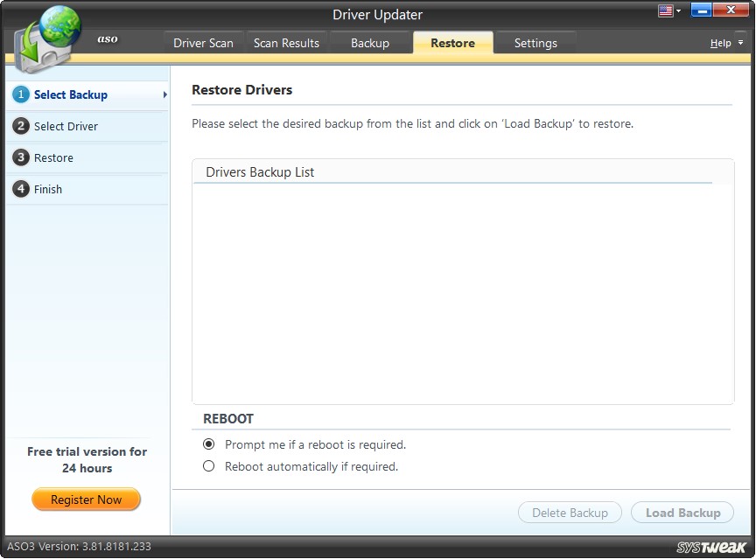Click the Delete Backup button

point(570,513)
